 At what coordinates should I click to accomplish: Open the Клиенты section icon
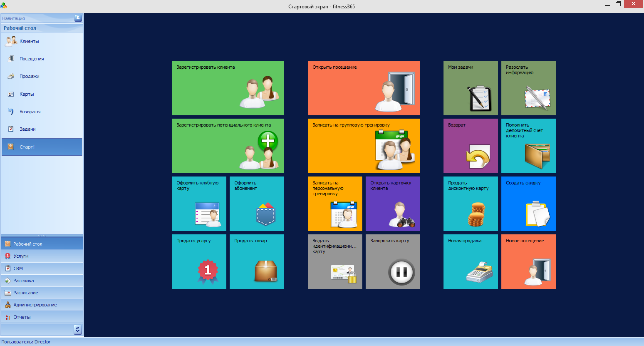point(11,41)
